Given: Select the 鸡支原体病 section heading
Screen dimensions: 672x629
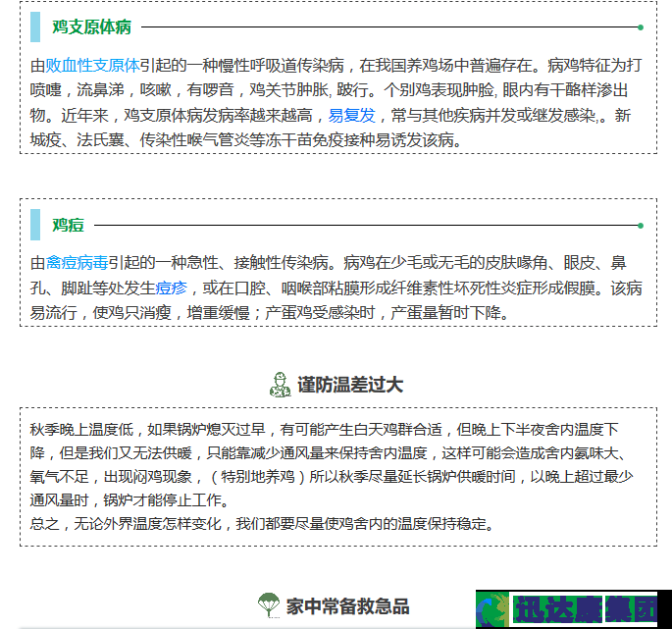Looking at the screenshot, I should (91, 27).
